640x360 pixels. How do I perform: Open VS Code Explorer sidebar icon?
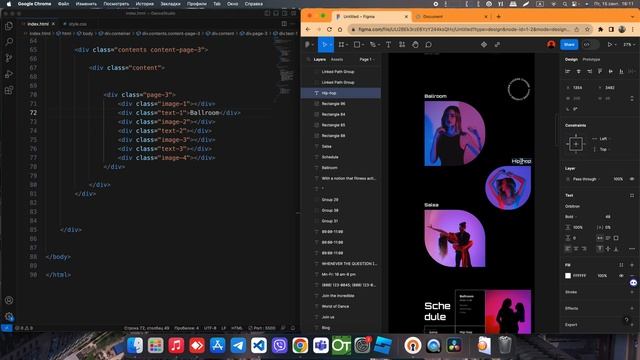tap(9, 26)
